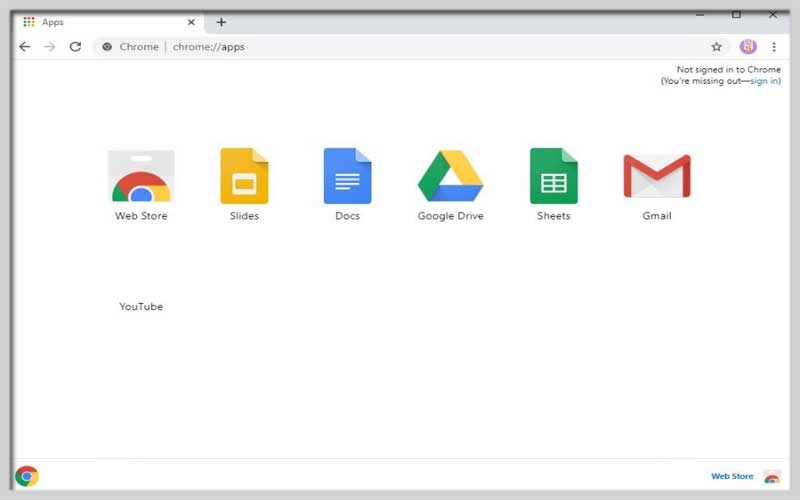Minimize the Chrome window
800x500 pixels.
click(700, 15)
